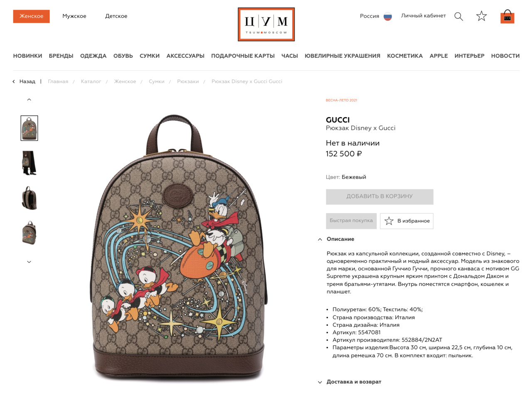Click the thumbnail carousel down arrow
The height and width of the screenshot is (399, 532).
point(29,262)
